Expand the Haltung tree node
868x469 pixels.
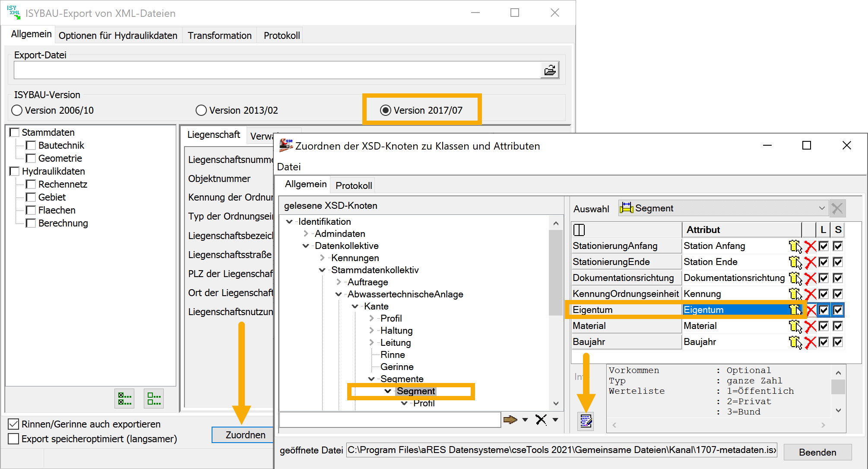(x=372, y=330)
